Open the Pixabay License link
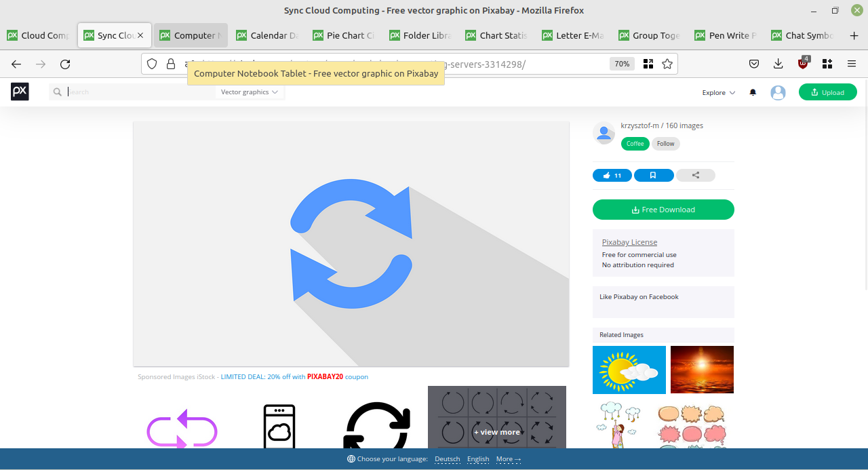This screenshot has width=868, height=470. [x=629, y=242]
